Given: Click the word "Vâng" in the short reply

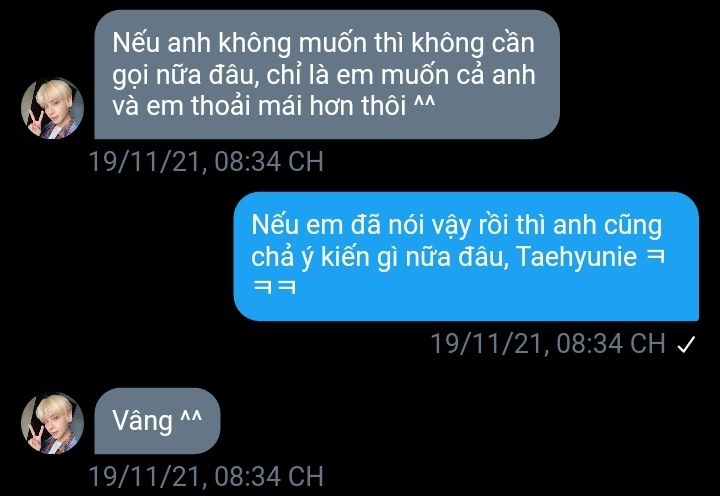Looking at the screenshot, I should point(142,421).
